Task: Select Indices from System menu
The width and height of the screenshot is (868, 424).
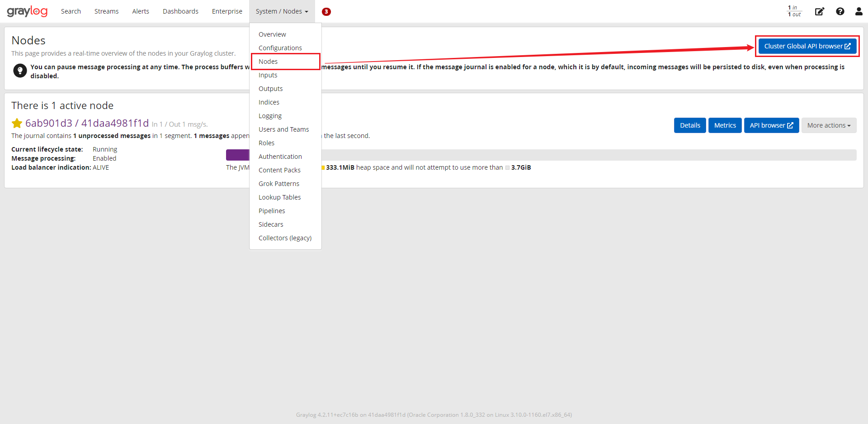Action: 285,102
